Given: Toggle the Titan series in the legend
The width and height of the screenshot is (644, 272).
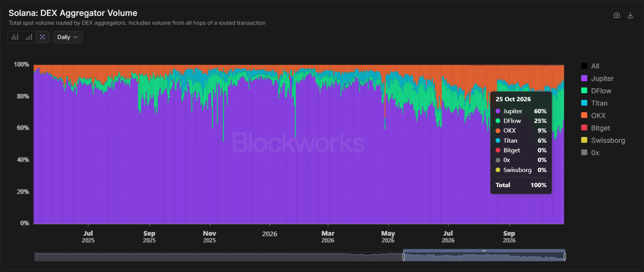Looking at the screenshot, I should pyautogui.click(x=594, y=103).
